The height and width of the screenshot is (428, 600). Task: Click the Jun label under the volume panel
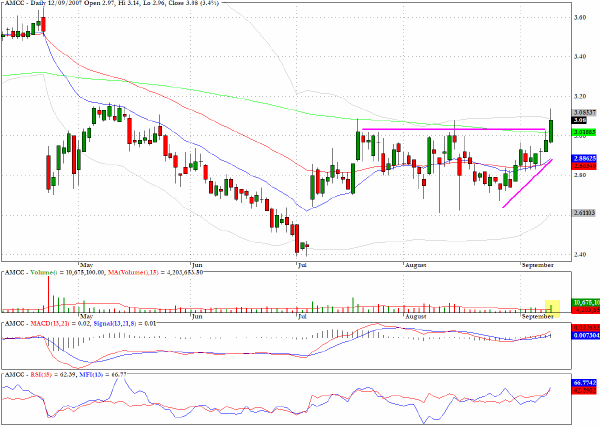click(x=197, y=316)
